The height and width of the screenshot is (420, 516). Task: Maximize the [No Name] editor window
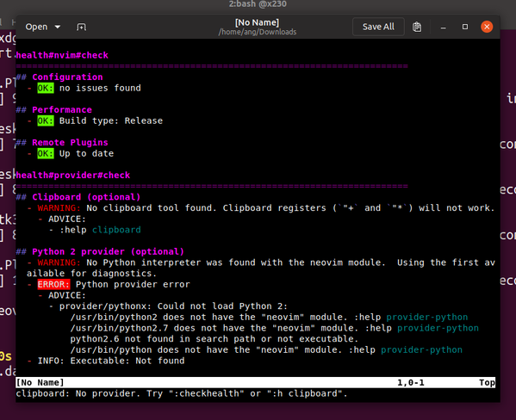coord(465,27)
